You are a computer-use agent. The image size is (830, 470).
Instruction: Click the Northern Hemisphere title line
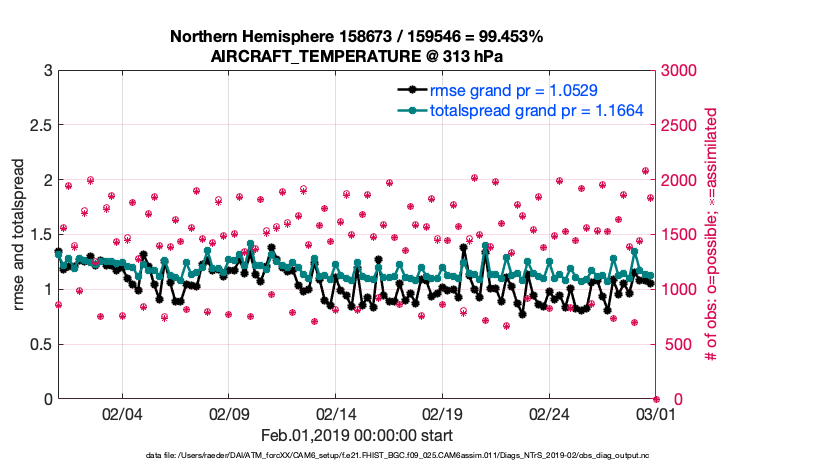(x=357, y=37)
